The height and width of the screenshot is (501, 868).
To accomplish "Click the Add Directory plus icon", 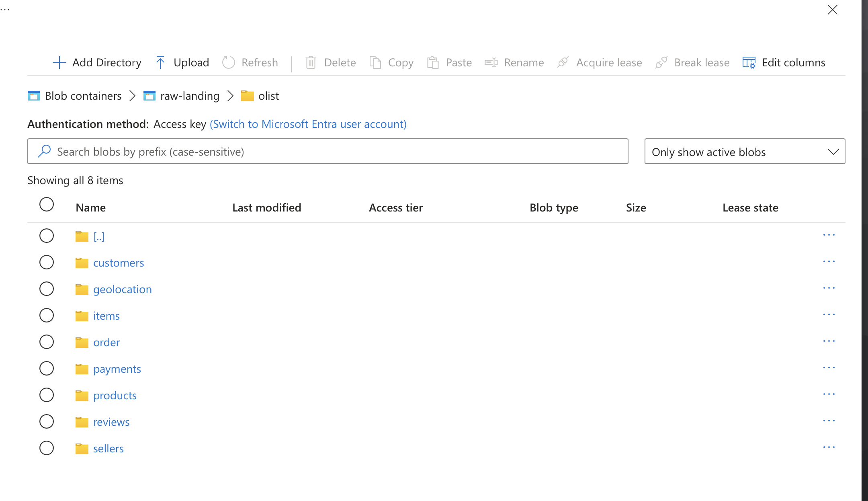I will pos(59,63).
